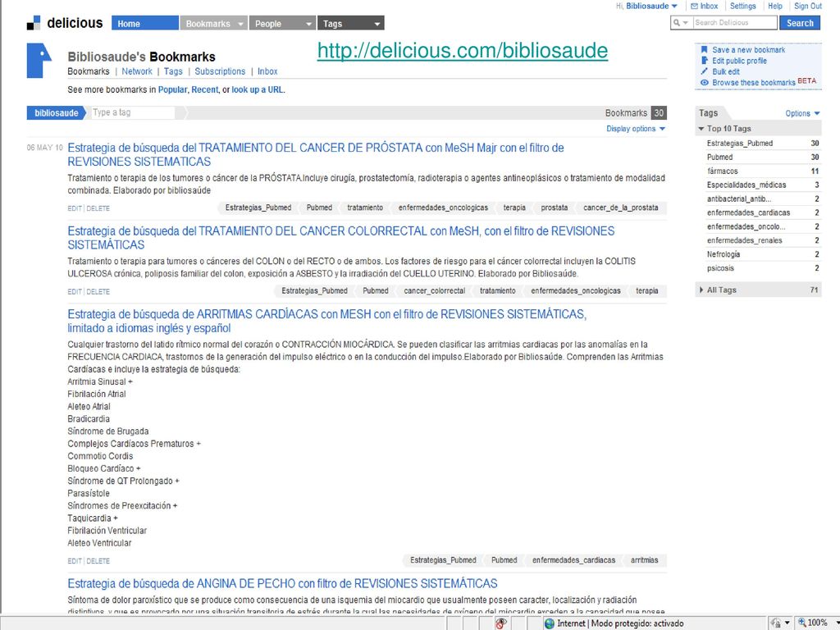This screenshot has width=840, height=630.
Task: Open the Popular bookmarks link
Action: (x=172, y=89)
